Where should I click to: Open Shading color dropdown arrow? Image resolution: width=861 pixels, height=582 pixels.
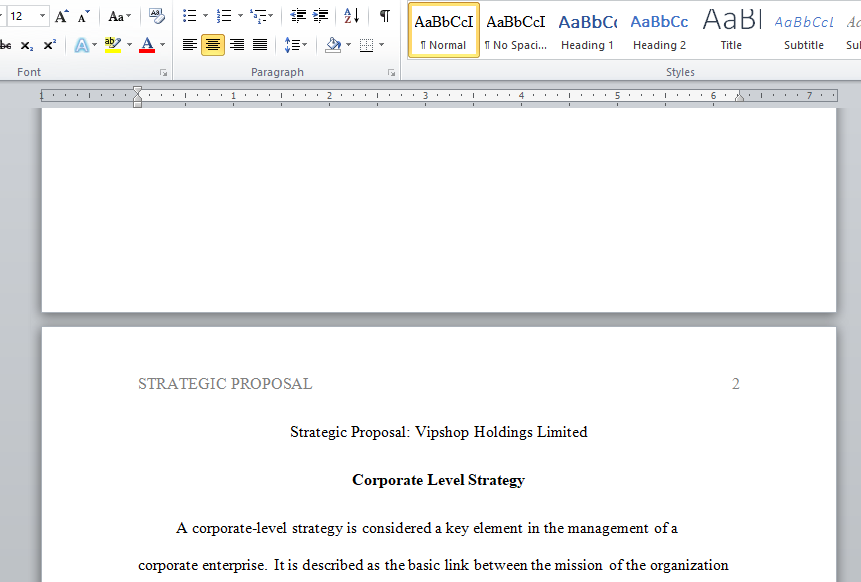pyautogui.click(x=348, y=44)
